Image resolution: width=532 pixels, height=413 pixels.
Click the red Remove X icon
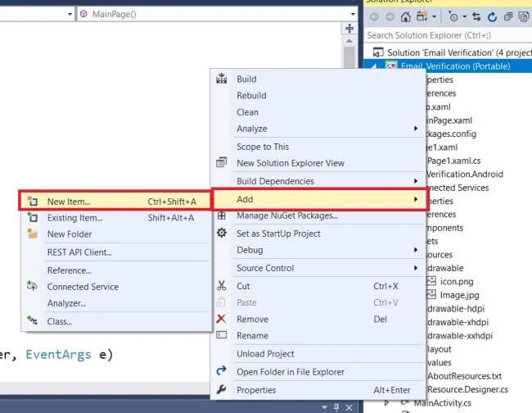pos(221,319)
